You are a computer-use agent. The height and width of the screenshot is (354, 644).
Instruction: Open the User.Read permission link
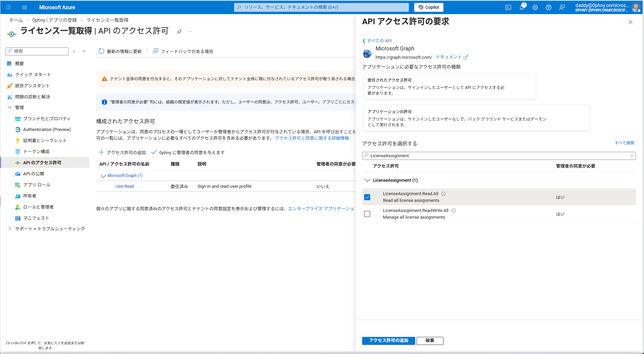125,186
